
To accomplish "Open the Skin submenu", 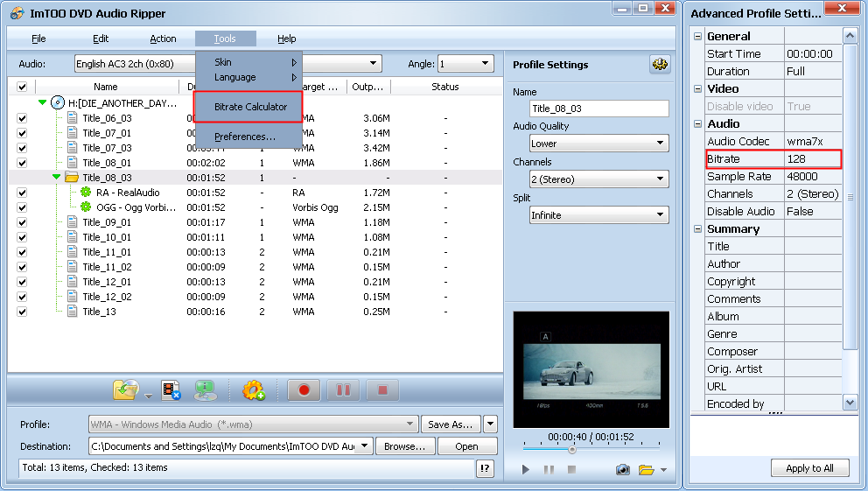I will [248, 62].
